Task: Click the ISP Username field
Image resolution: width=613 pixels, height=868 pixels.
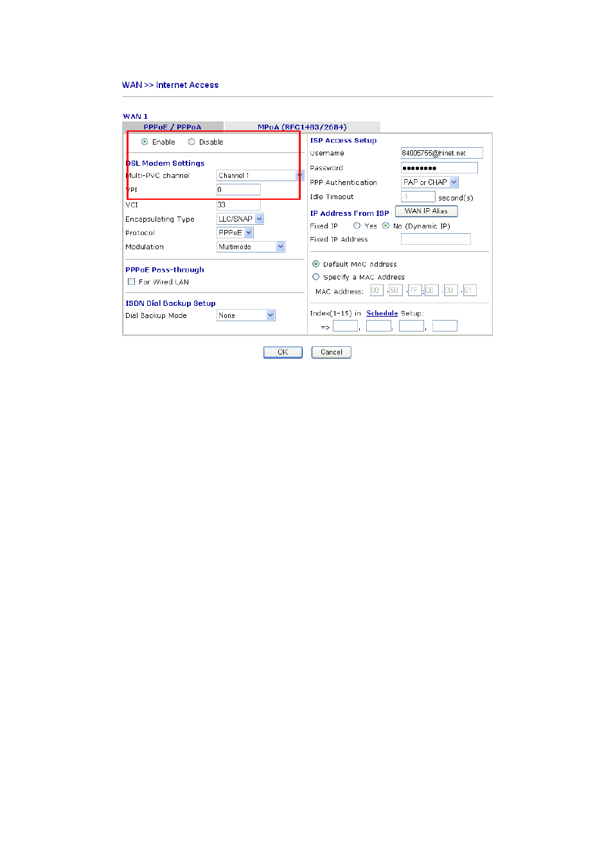Action: point(441,153)
